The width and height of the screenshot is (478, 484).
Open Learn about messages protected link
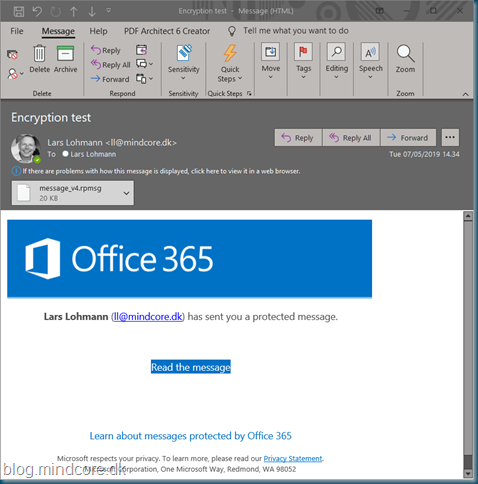pyautogui.click(x=191, y=436)
